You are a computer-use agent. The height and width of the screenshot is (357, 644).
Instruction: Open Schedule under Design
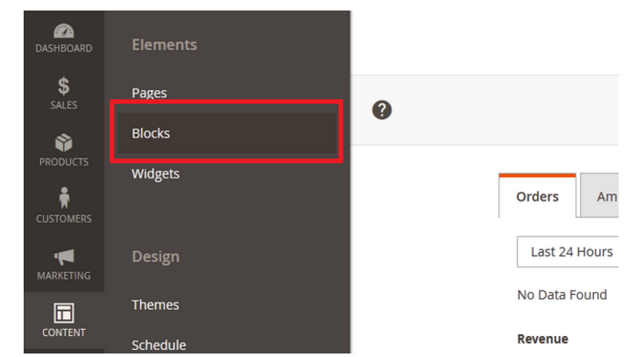pos(159,345)
